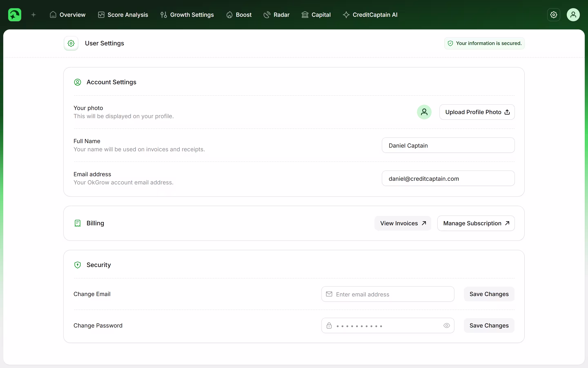Click the Full Name field with Daniel Captain
Image resolution: width=588 pixels, height=368 pixels.
click(x=448, y=145)
